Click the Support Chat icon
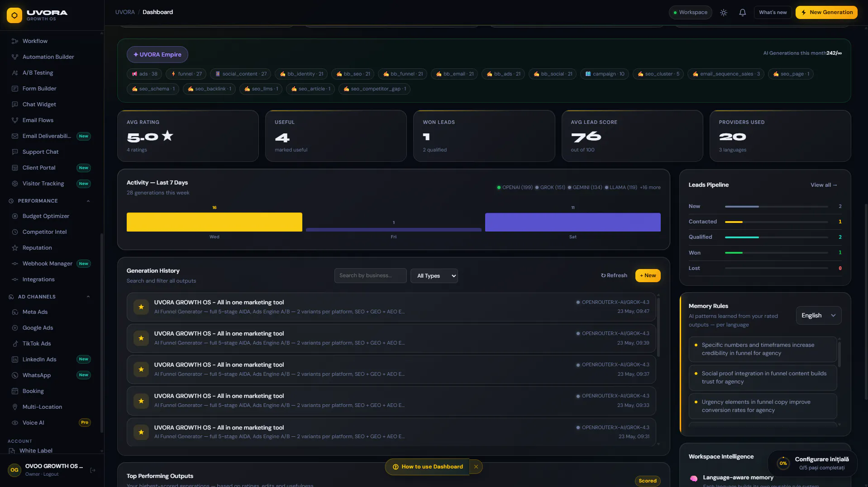Image resolution: width=868 pixels, height=487 pixels. [x=15, y=152]
